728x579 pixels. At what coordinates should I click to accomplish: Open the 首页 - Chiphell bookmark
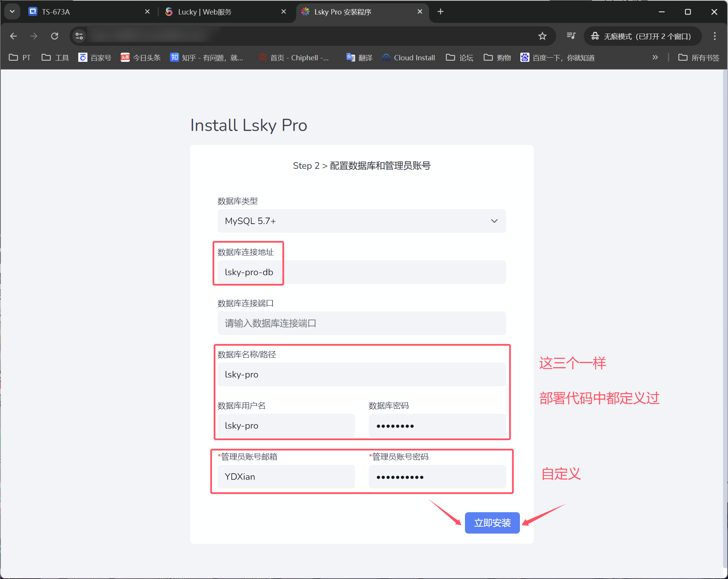(x=293, y=58)
